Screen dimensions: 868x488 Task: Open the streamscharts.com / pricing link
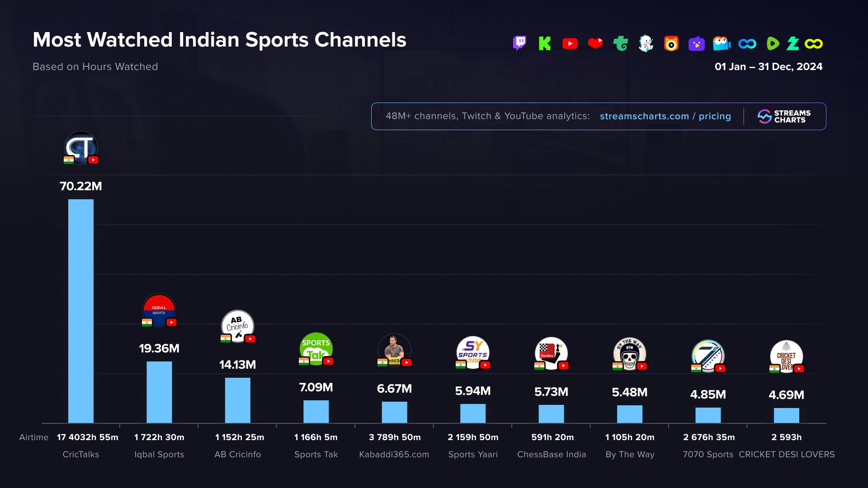tap(665, 116)
